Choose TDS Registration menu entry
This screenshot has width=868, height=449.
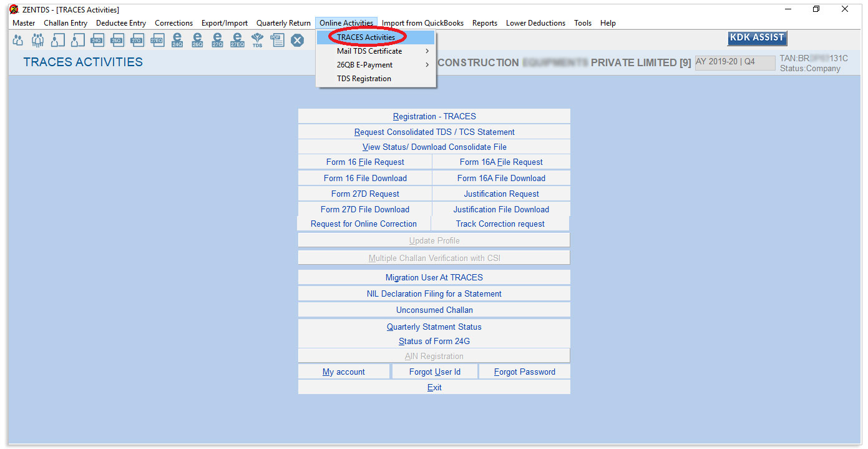tap(376, 79)
